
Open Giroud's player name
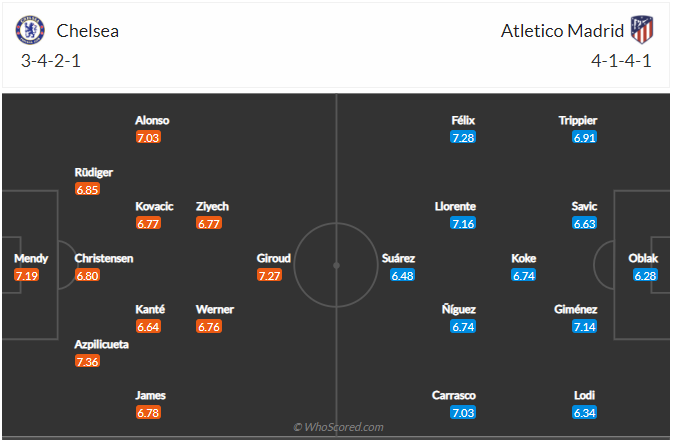tap(274, 258)
